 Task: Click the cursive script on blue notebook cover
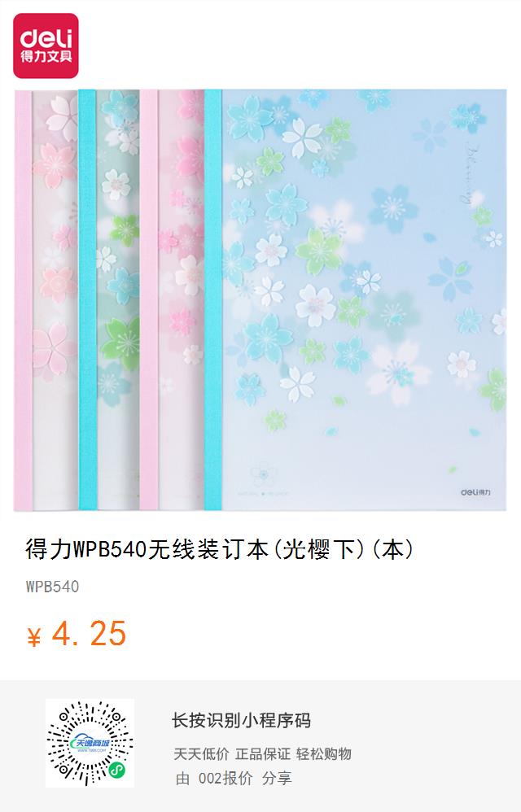475,175
